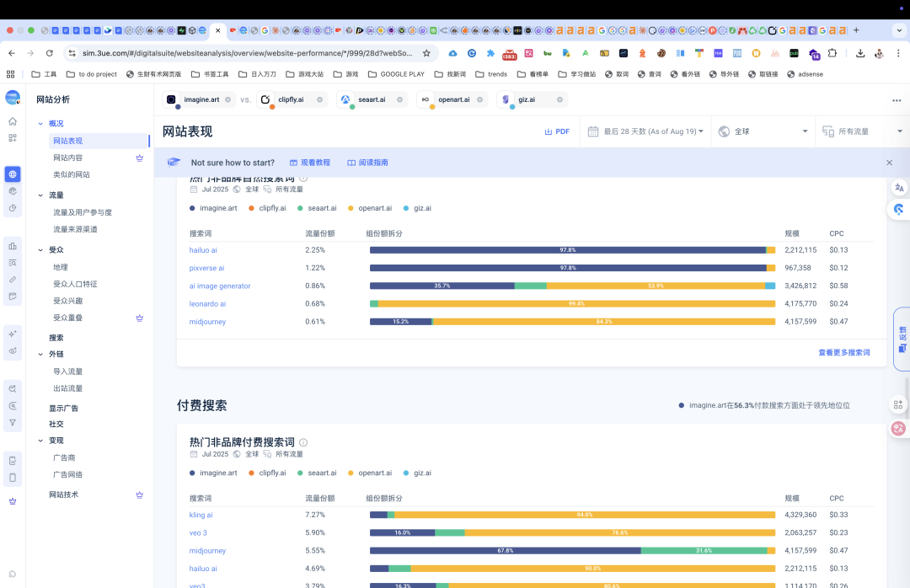Click the browser back arrow
The width and height of the screenshot is (910, 588).
[12, 53]
